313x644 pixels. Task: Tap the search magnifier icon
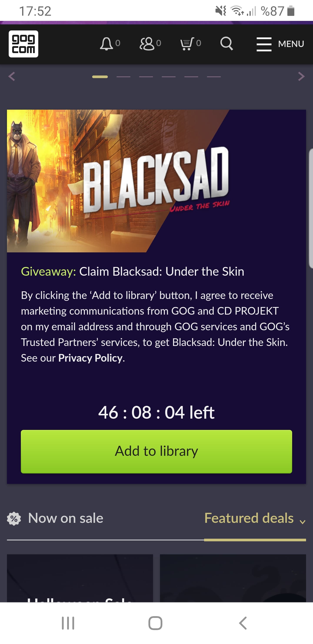pos(226,44)
